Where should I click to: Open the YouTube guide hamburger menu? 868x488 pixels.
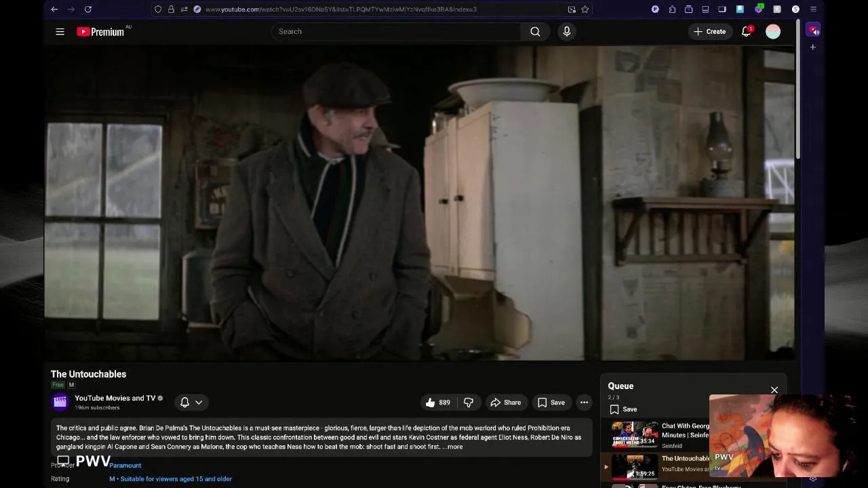[x=60, y=32]
